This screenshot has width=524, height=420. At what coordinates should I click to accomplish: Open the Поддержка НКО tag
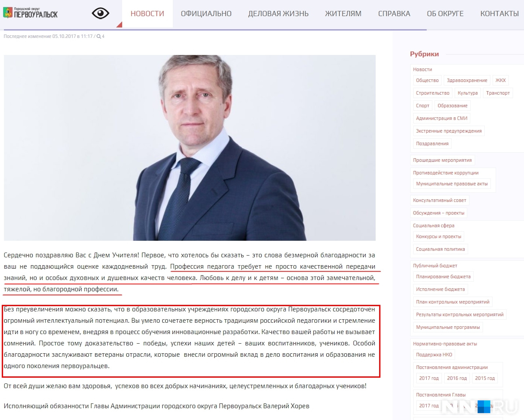pos(434,355)
